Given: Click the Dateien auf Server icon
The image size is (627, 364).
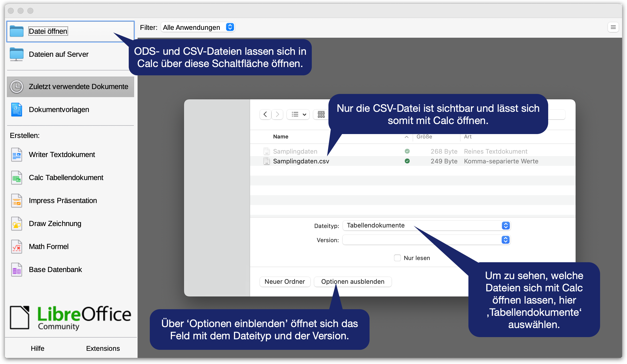Looking at the screenshot, I should click(16, 54).
